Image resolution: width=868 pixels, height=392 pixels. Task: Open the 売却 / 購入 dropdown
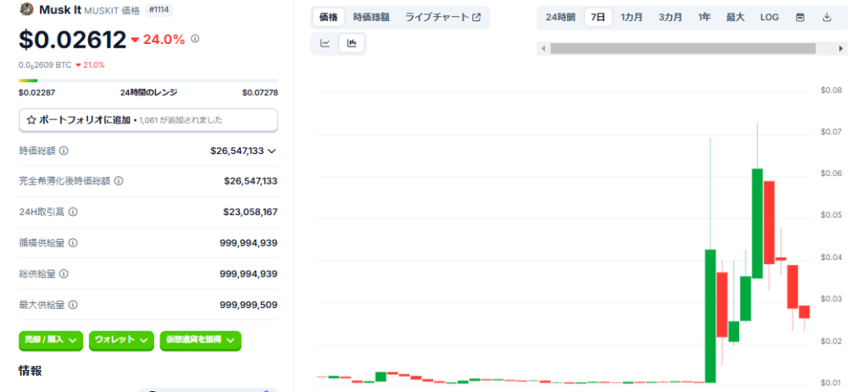coord(51,340)
